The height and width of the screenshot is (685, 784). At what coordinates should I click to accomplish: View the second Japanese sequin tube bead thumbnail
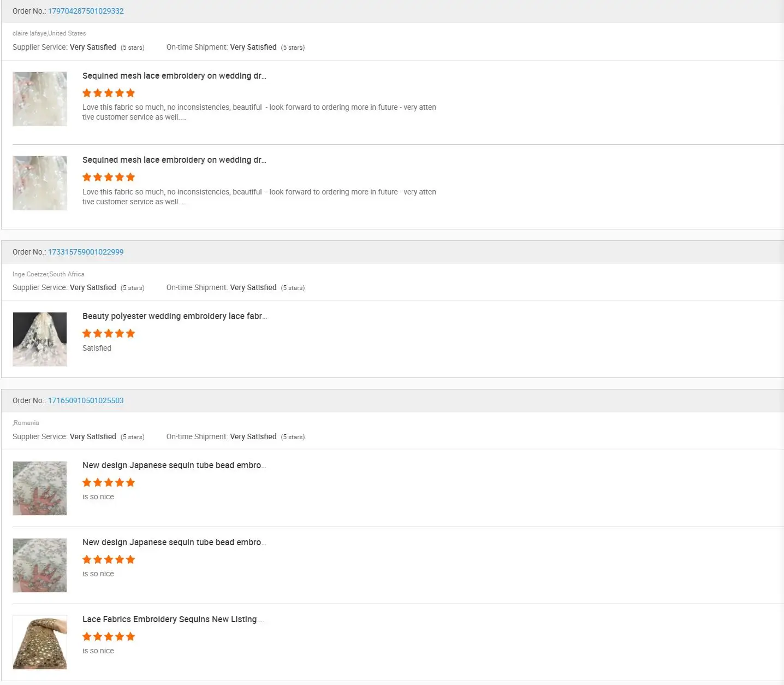[x=40, y=565]
